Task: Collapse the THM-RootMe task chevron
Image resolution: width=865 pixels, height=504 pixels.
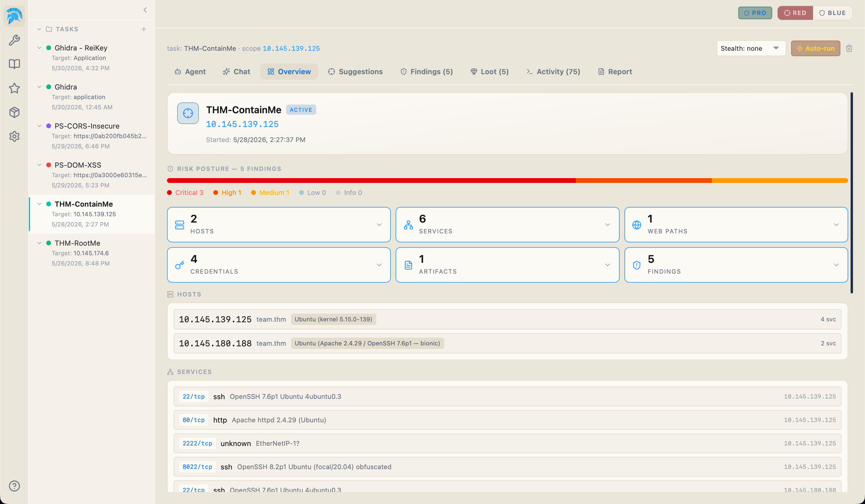Action: pos(39,243)
